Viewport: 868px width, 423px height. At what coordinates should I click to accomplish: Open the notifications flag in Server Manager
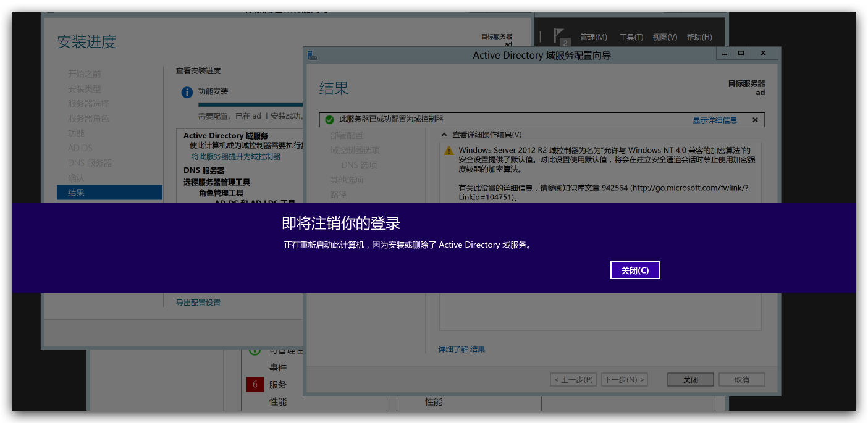pos(560,36)
